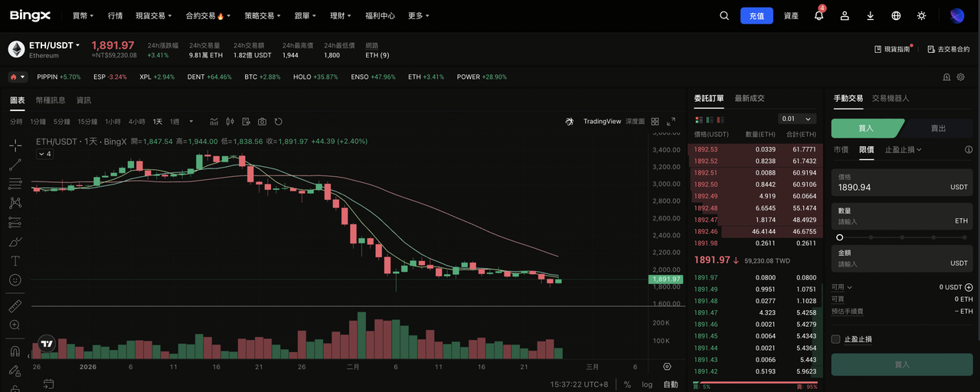Viewport: 980px width, 392px height.
Task: Open the 合約交易 menu
Action: click(204, 16)
